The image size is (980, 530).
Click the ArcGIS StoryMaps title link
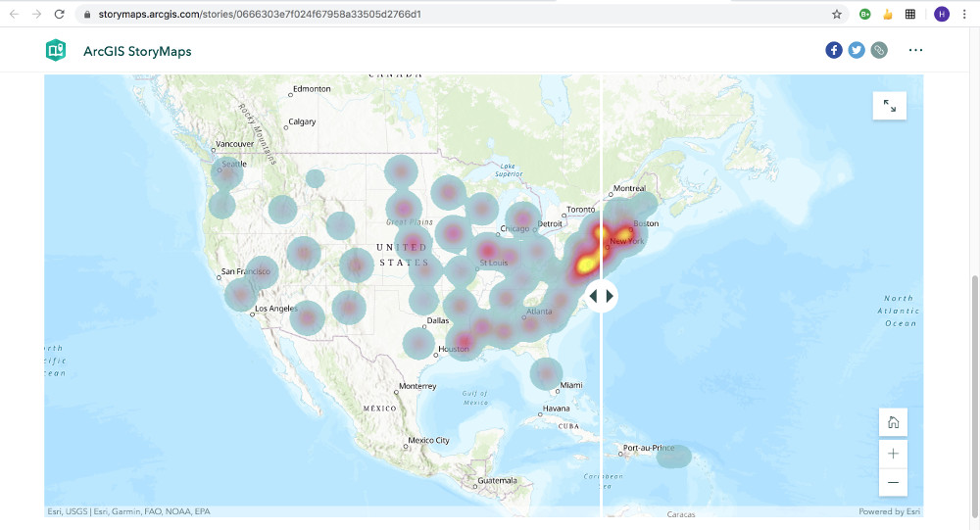(137, 51)
